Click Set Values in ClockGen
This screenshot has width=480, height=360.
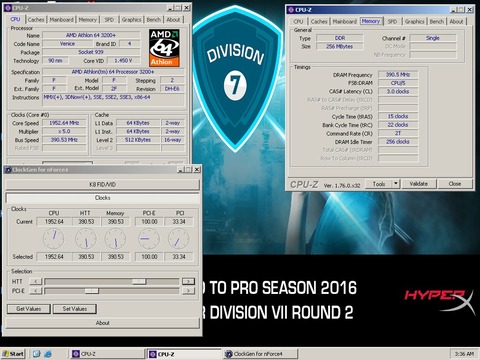(75, 309)
